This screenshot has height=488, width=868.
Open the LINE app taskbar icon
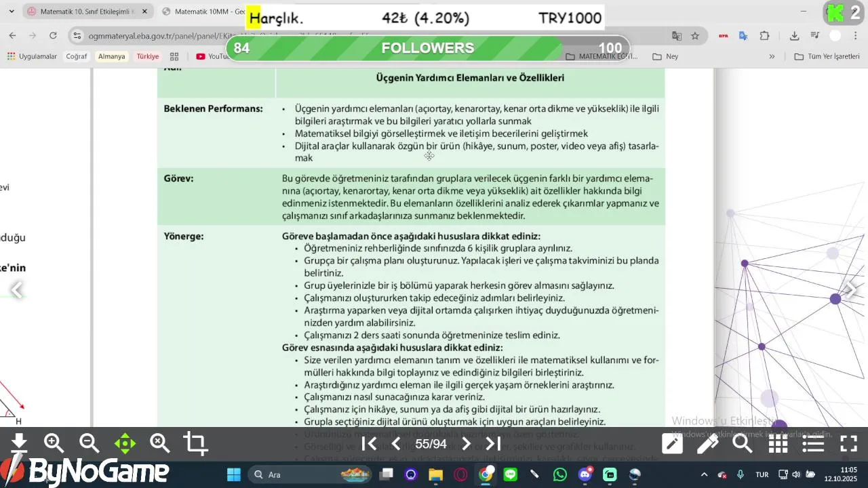click(x=511, y=474)
